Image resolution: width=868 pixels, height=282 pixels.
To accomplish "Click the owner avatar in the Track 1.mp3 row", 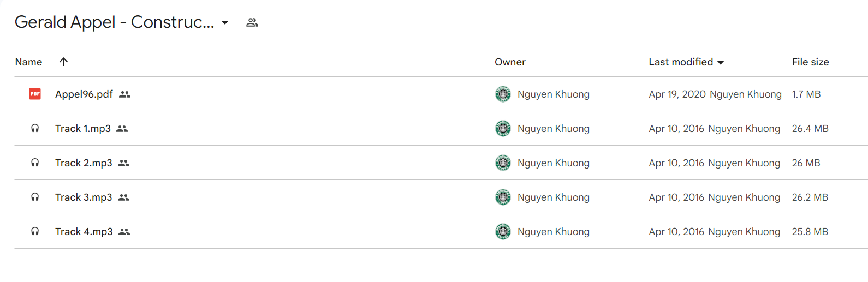I will [503, 128].
